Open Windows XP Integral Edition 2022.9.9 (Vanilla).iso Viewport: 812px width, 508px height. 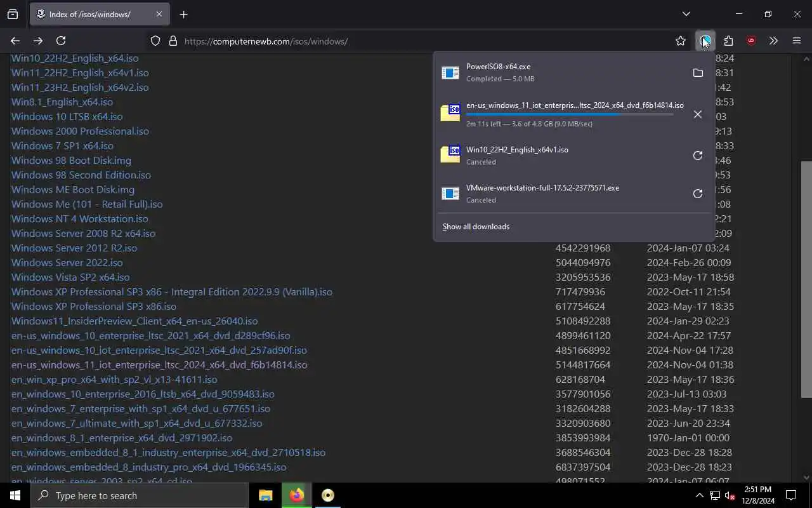(x=172, y=291)
